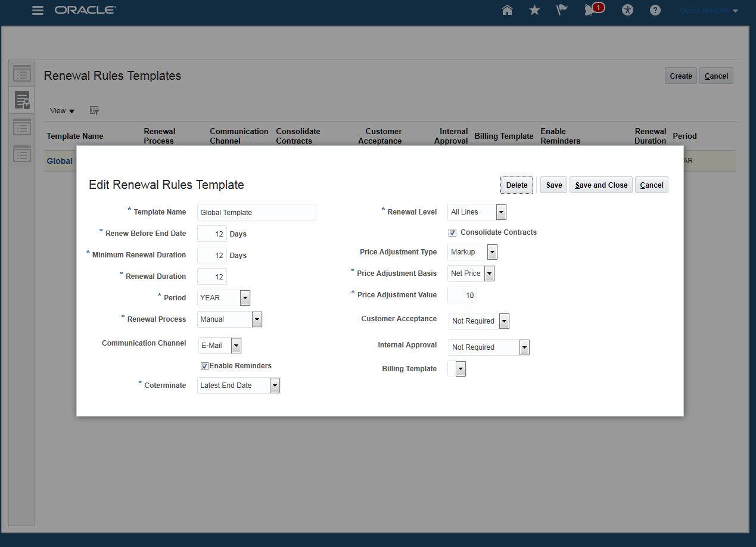Go to Home via house icon
756x547 pixels.
[x=507, y=10]
